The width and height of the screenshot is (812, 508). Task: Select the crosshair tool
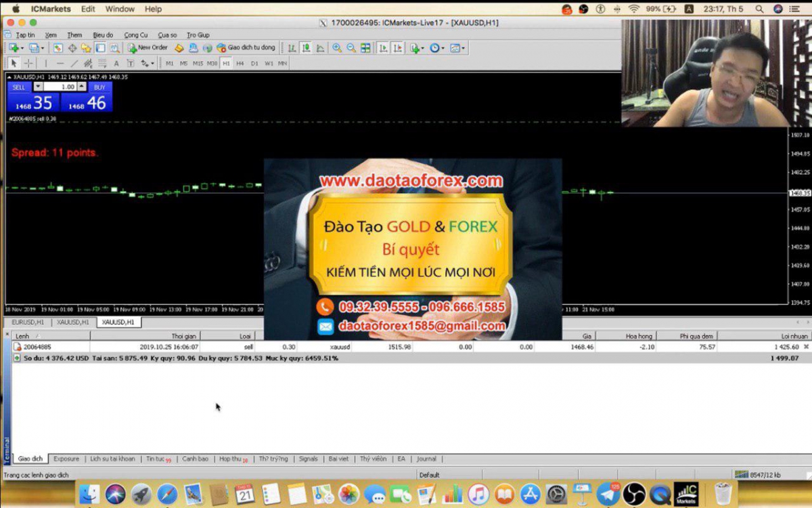click(x=28, y=63)
